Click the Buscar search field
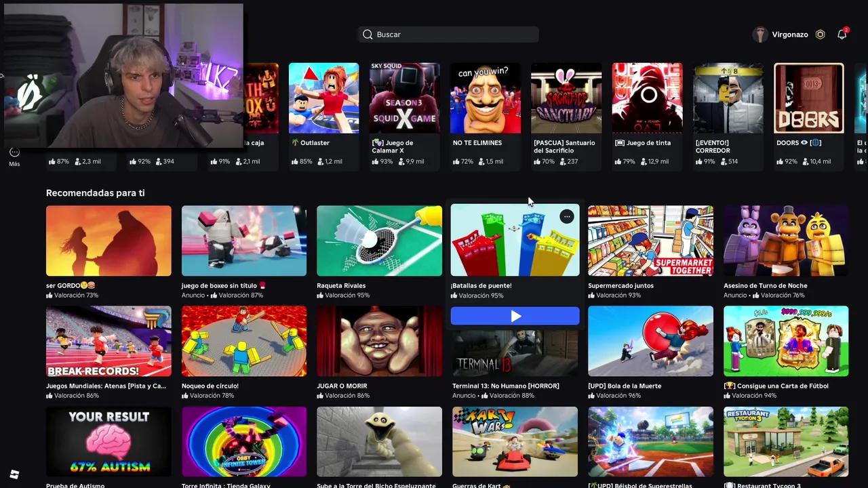 448,35
